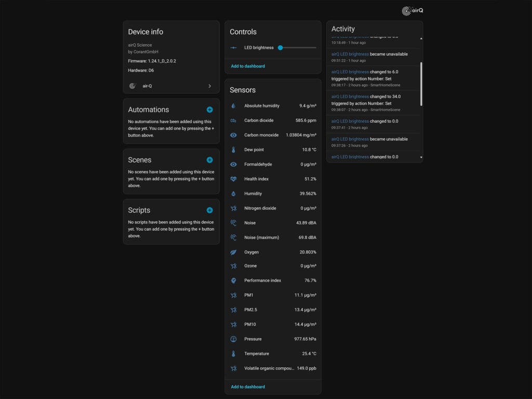Image resolution: width=532 pixels, height=399 pixels.
Task: Click the Temperature thermometer icon
Action: (x=233, y=354)
